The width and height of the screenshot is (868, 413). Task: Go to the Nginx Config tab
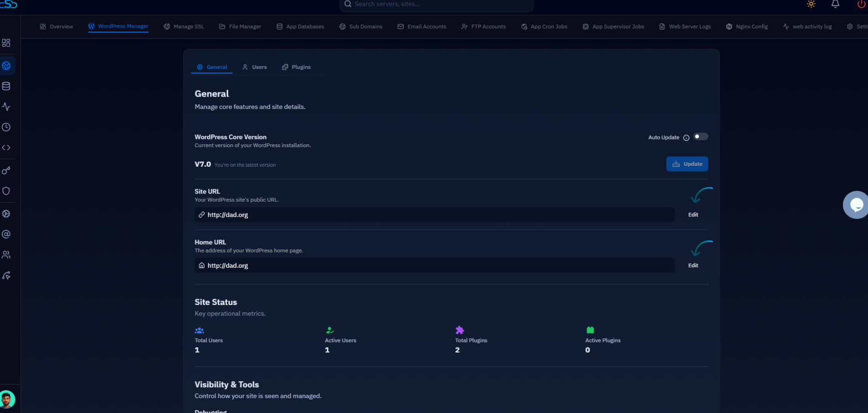(x=747, y=26)
